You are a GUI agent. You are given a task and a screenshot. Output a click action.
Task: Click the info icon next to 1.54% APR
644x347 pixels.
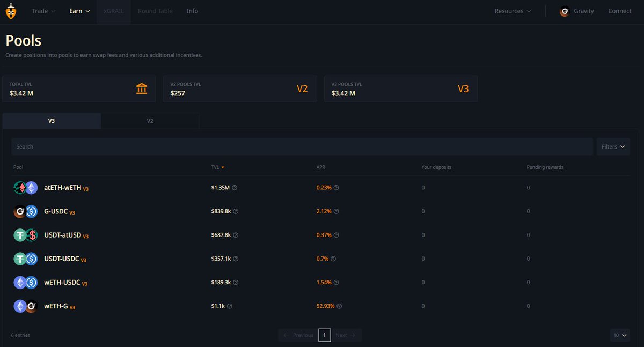tap(336, 282)
